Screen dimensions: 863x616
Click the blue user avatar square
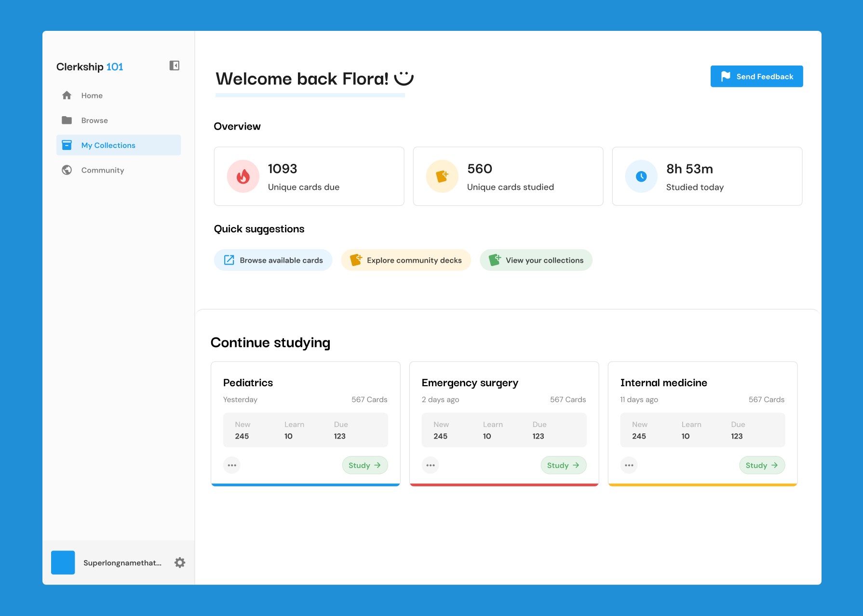point(63,562)
